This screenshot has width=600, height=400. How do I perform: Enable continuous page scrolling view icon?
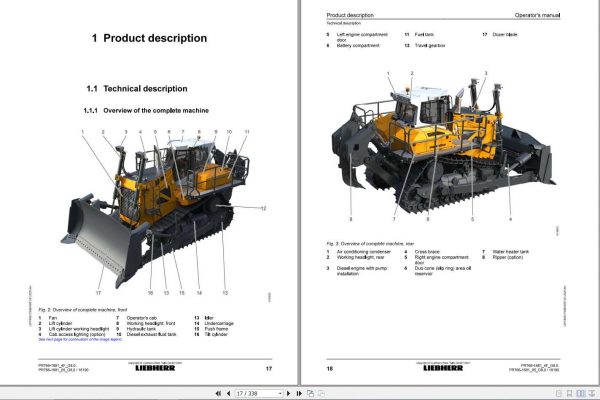point(569,393)
